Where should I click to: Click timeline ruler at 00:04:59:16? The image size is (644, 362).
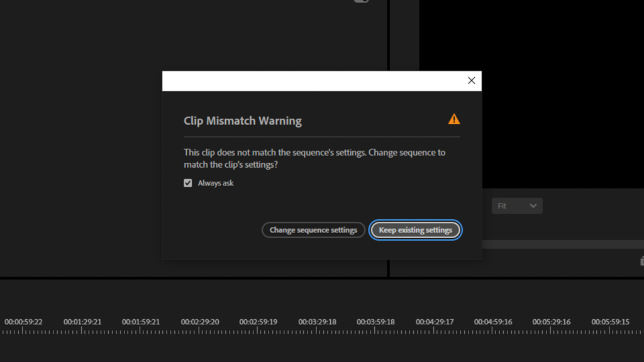(x=493, y=322)
